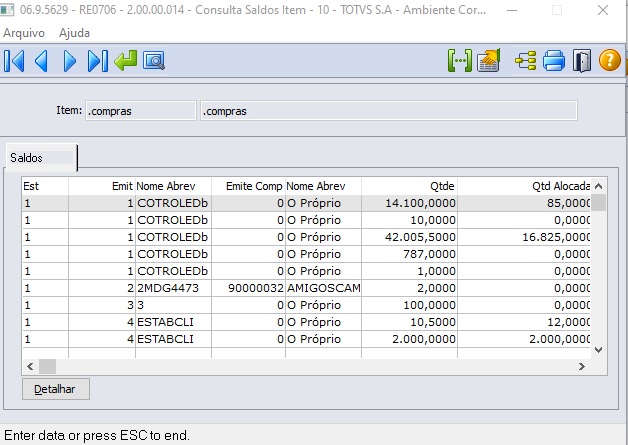The height and width of the screenshot is (445, 628).
Task: Click the Item description field
Action: [388, 111]
